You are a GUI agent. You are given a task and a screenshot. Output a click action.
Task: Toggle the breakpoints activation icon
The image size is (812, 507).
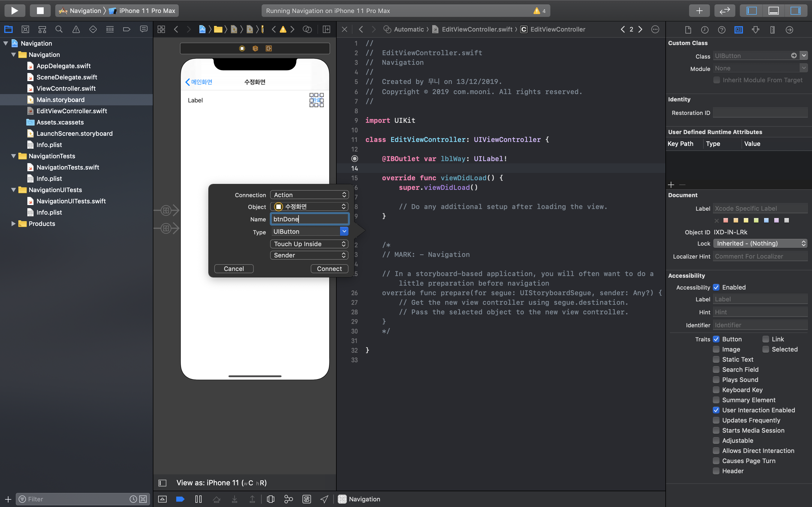pyautogui.click(x=180, y=499)
